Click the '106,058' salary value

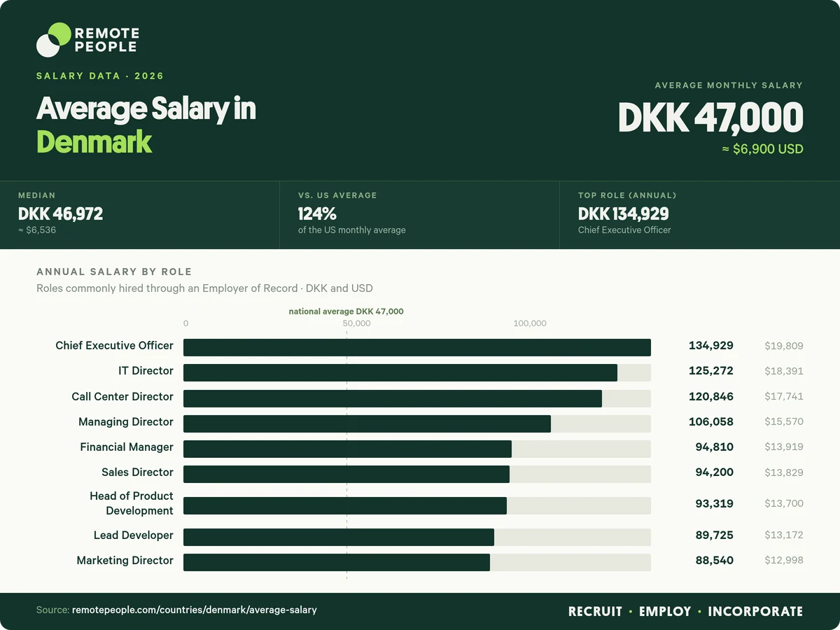[711, 421]
